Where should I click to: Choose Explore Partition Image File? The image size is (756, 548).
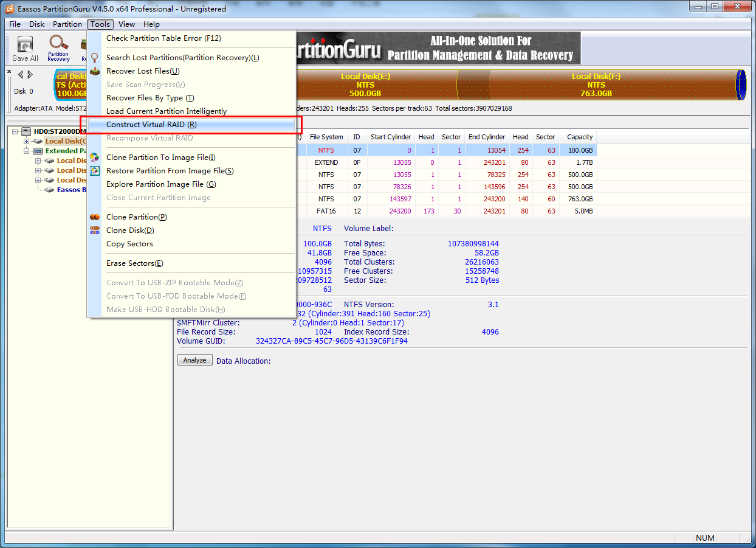[x=191, y=184]
